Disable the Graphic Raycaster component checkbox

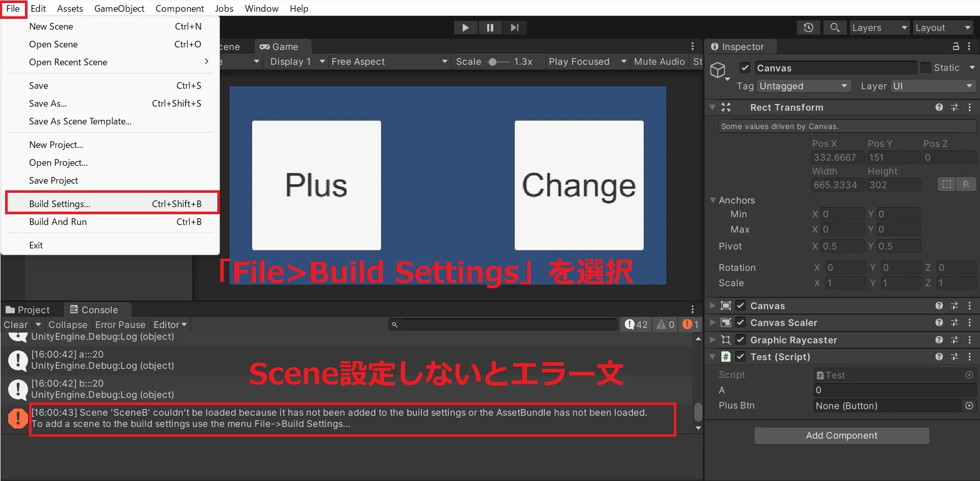741,340
